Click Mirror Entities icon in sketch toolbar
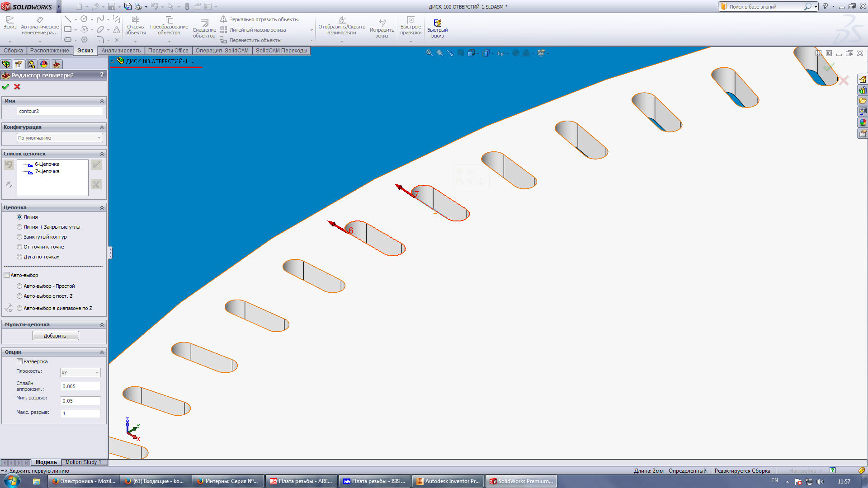868x488 pixels. click(x=223, y=19)
